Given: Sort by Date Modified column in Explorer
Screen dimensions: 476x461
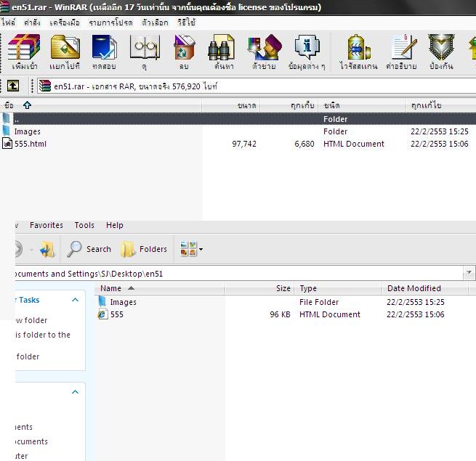Looking at the screenshot, I should pos(424,288).
